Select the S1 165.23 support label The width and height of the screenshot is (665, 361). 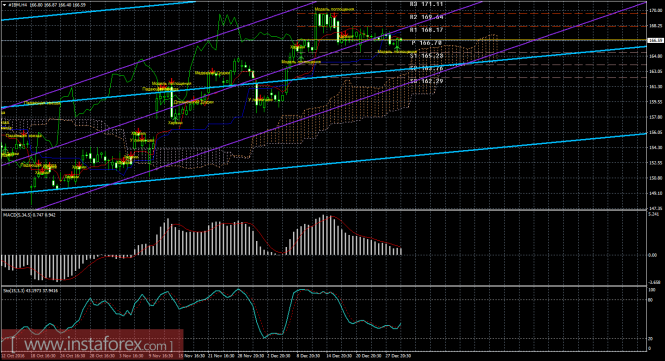[426, 56]
